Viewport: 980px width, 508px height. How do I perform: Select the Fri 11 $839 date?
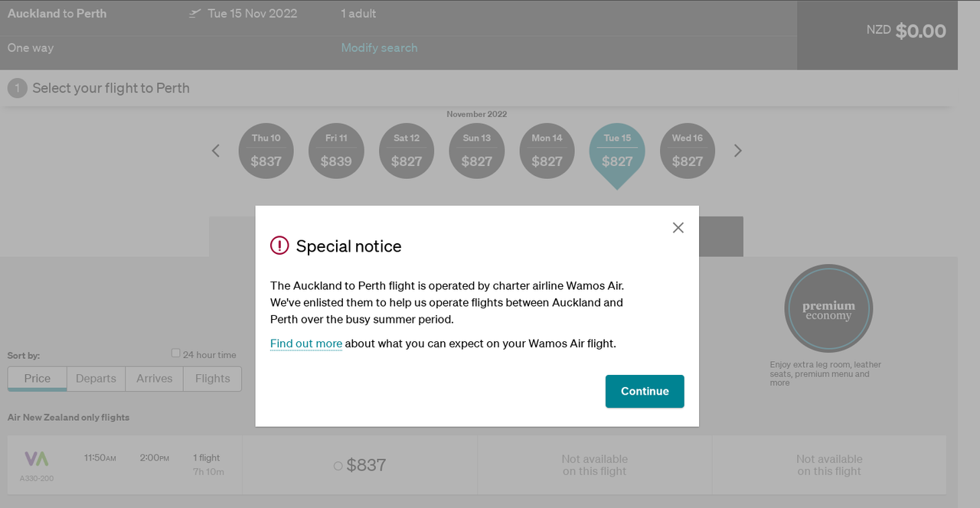[x=336, y=151]
